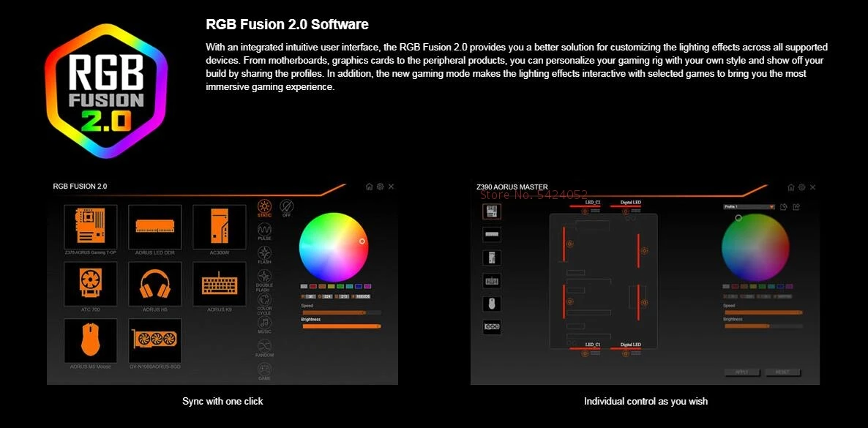Select the AORUS H5 headset tile
Image resolution: width=868 pixels, height=428 pixels.
click(x=155, y=283)
